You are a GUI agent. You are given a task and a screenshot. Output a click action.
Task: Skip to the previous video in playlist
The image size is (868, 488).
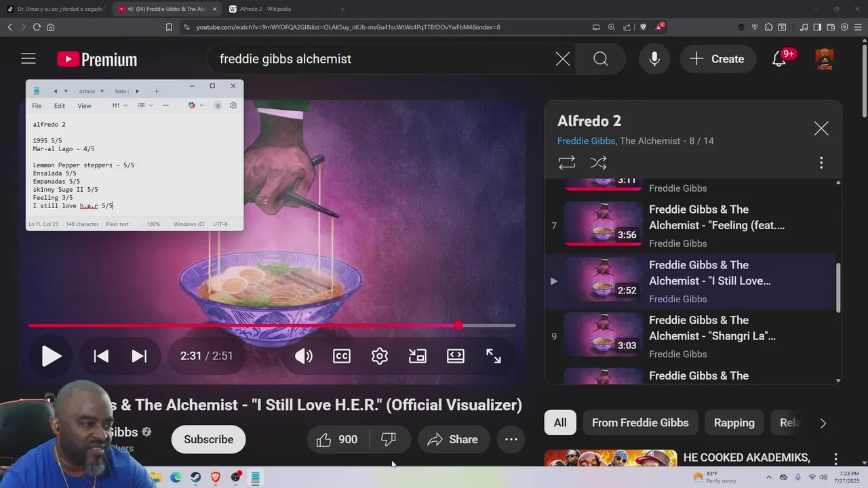coord(101,356)
